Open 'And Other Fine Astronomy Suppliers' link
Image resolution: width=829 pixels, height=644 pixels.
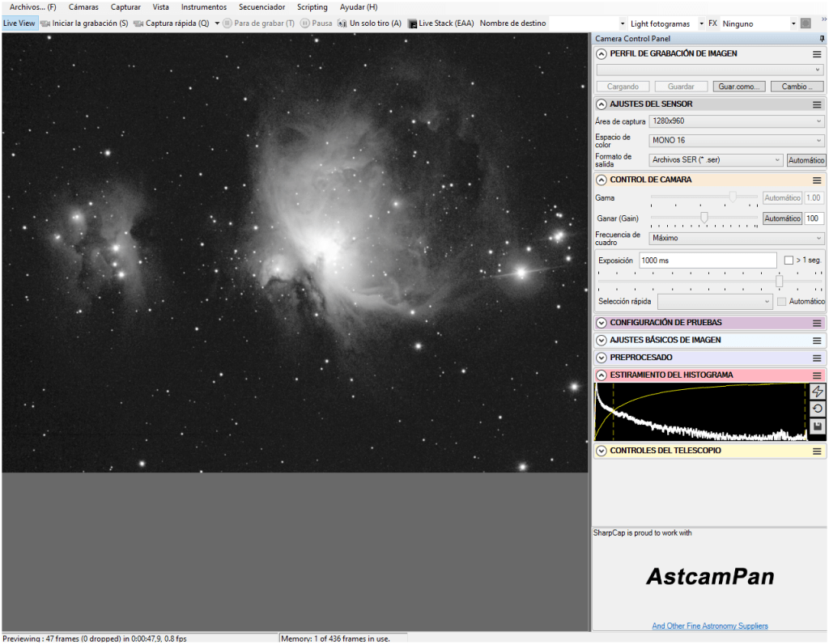(709, 625)
